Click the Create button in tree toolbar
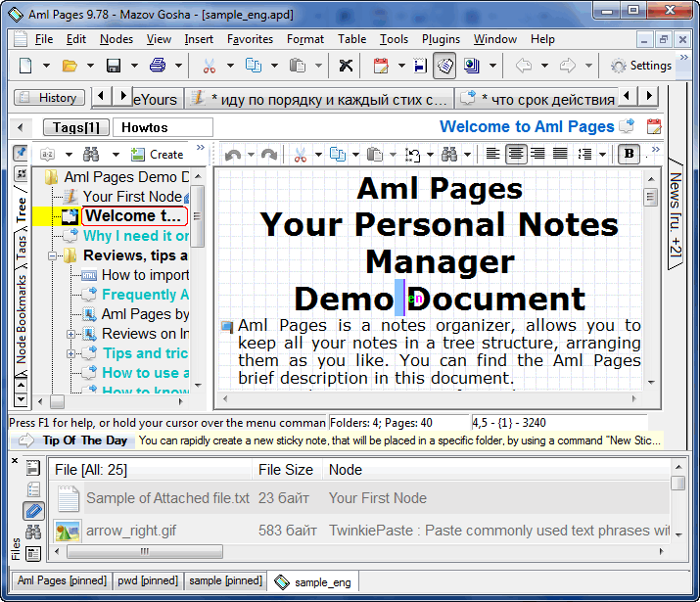Screen dimensions: 700x602 click(158, 155)
